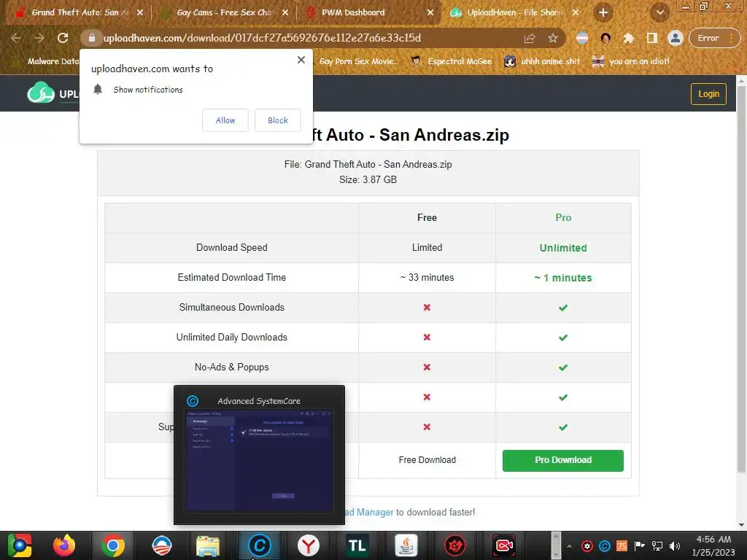747x560 pixels.
Task: Open the file explorer folder taskbar icon
Action: [208, 545]
